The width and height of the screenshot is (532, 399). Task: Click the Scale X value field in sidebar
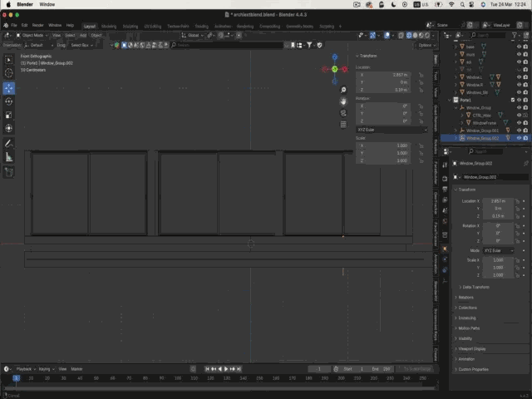coord(383,145)
